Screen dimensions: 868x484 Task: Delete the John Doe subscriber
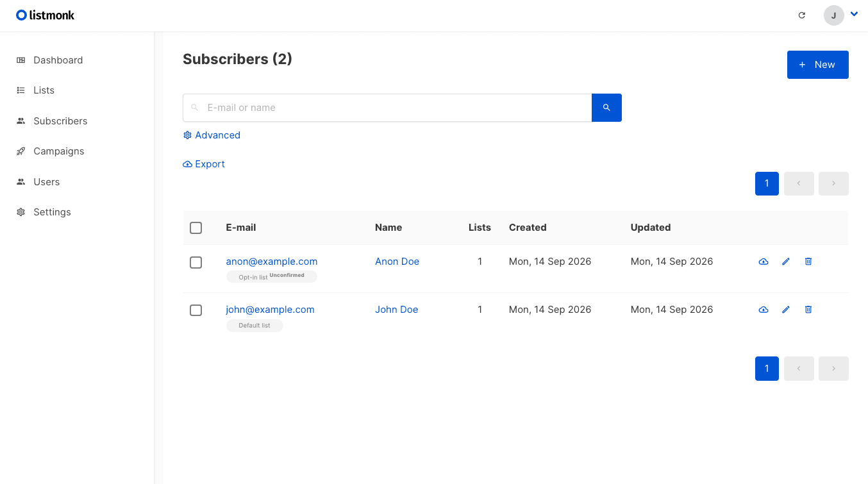point(808,310)
